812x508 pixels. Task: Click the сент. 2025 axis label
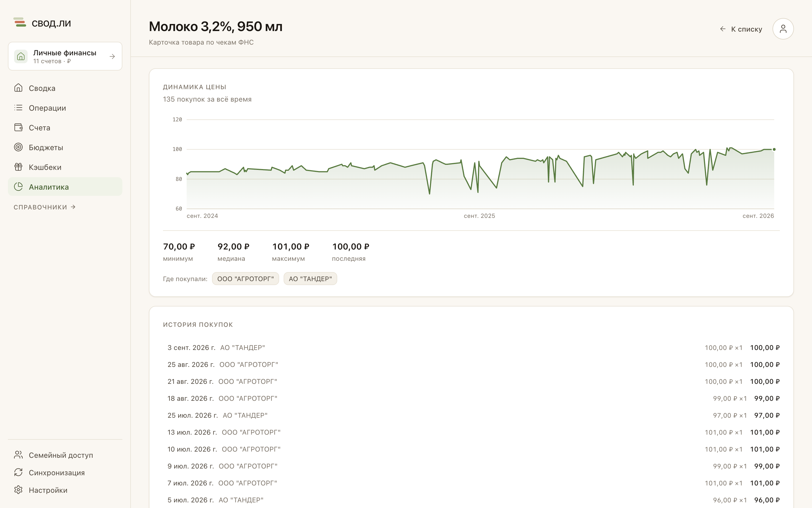coord(479,216)
